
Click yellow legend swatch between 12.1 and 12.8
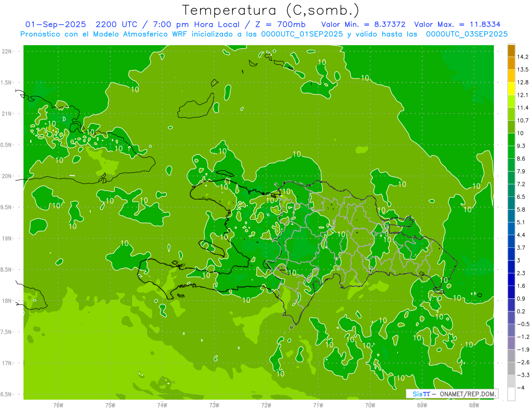[511, 89]
